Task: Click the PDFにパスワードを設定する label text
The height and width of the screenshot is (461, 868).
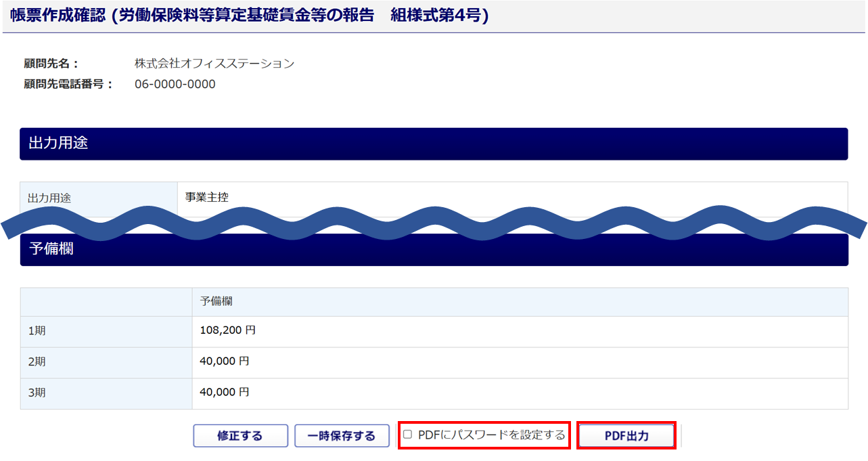Action: (x=491, y=435)
